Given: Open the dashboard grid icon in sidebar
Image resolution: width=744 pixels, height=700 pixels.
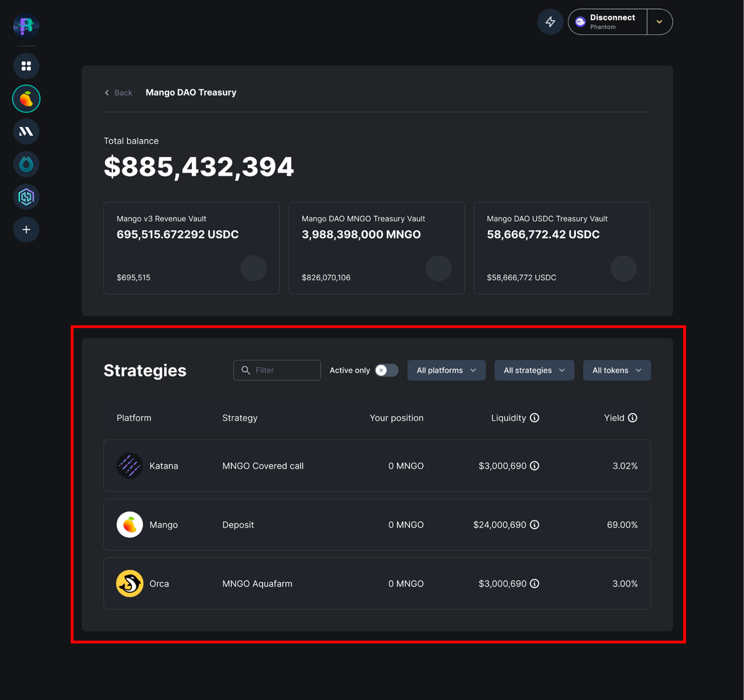Looking at the screenshot, I should [x=26, y=66].
